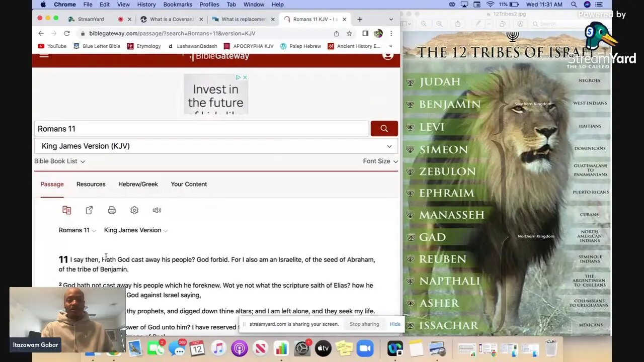Screen dimensions: 644x362
Task: Open Font Size dropdown
Action: coord(380,161)
